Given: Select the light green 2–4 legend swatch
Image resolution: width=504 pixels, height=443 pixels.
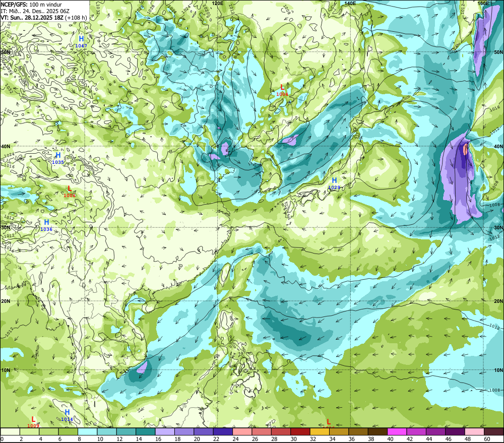Looking at the screenshot, I should [x=30, y=431].
